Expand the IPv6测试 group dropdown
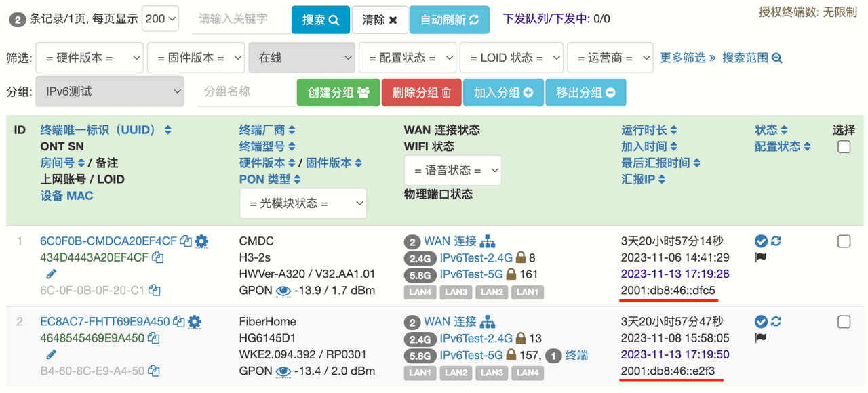868x393 pixels. (x=110, y=91)
